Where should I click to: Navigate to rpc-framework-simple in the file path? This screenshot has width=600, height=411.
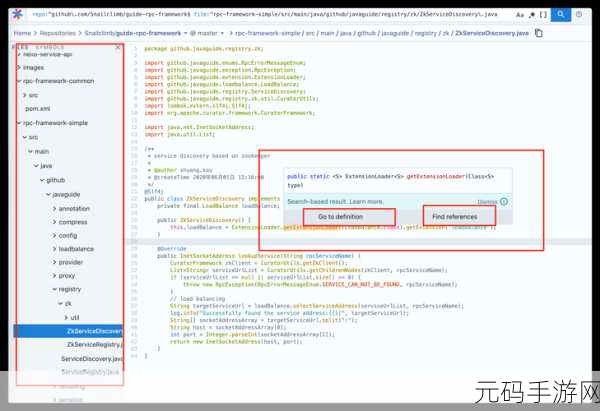tap(267, 33)
